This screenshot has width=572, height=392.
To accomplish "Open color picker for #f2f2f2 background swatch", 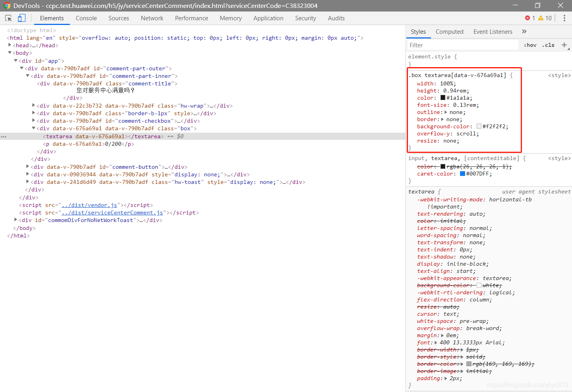I will coord(479,126).
